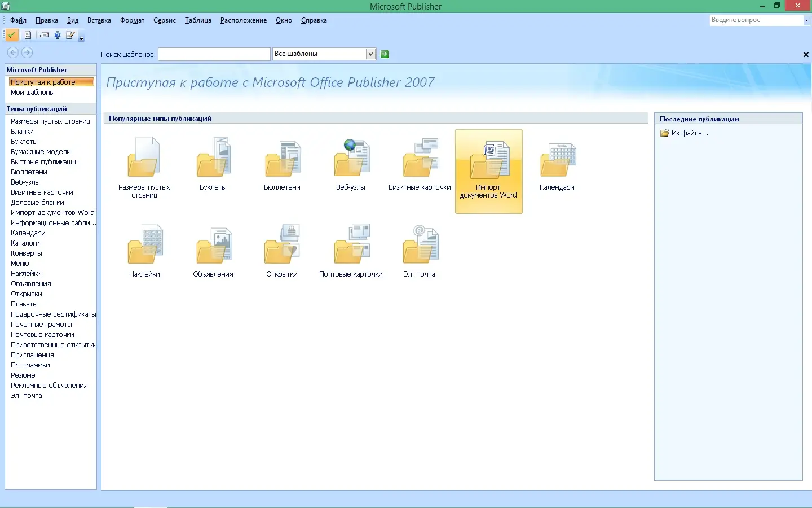Click the notepad with pencil toolbar icon
The width and height of the screenshot is (812, 508).
[70, 35]
